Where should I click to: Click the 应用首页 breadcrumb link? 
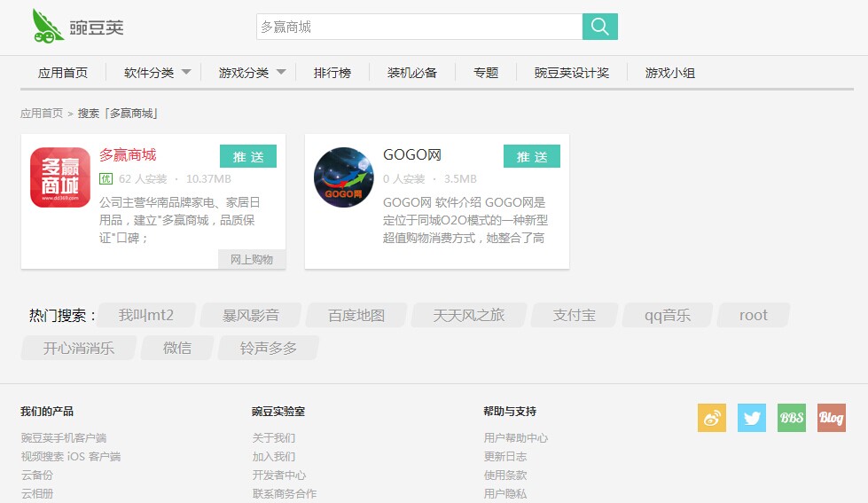[x=42, y=114]
